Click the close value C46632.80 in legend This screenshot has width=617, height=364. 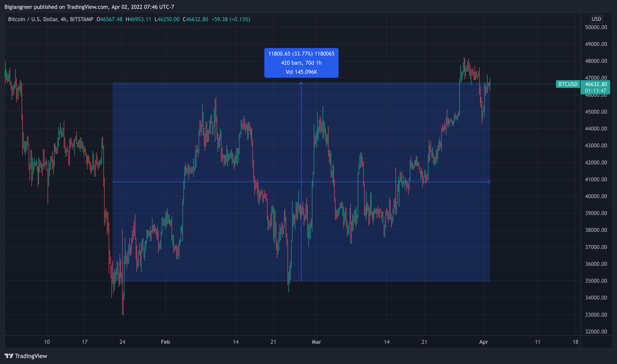[195, 19]
